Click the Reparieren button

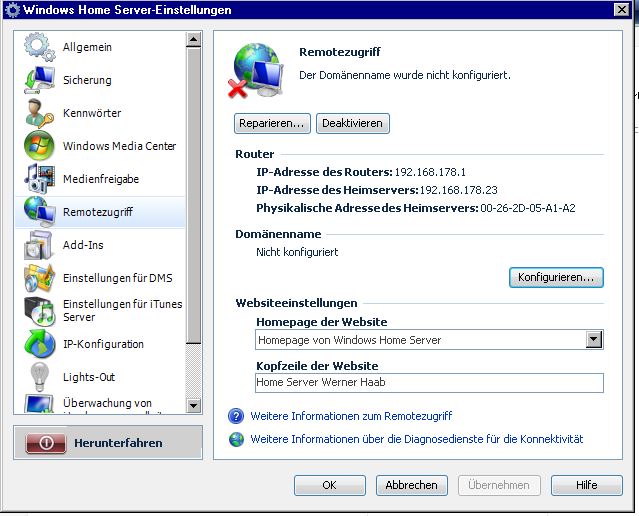(271, 124)
